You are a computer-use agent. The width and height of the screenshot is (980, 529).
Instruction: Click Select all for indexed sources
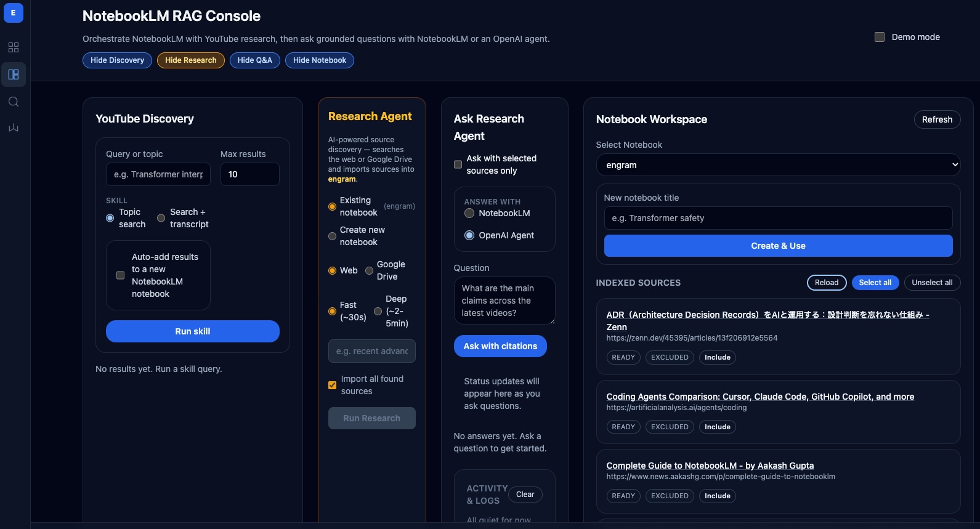(875, 283)
